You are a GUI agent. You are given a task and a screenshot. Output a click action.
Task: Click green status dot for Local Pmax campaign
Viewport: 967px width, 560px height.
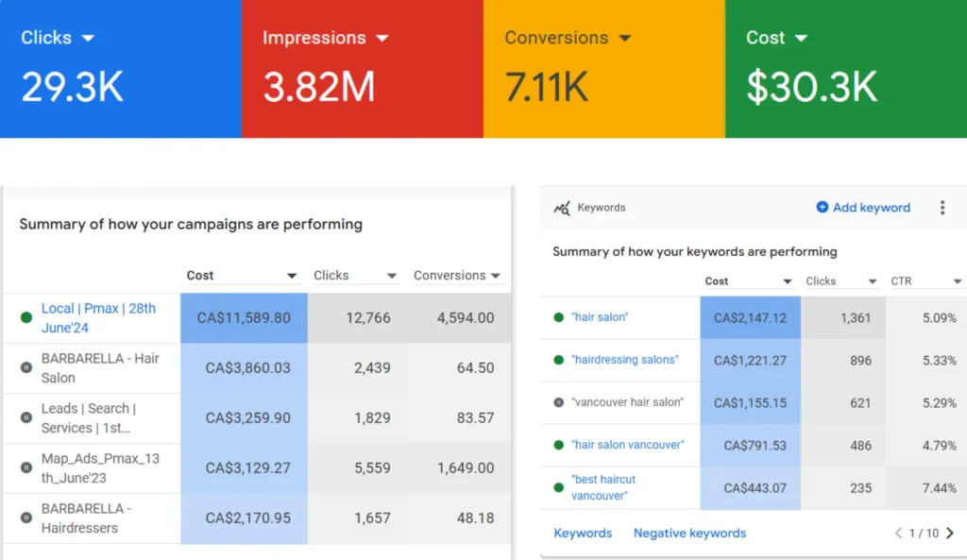click(26, 318)
